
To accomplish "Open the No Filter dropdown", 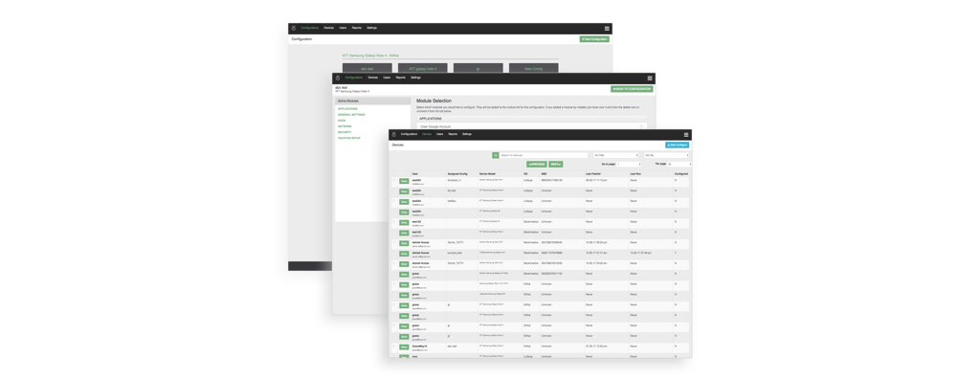I will [616, 155].
